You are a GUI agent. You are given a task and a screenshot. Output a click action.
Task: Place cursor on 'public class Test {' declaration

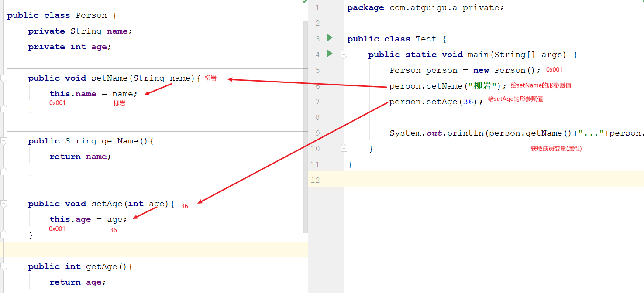coord(396,39)
